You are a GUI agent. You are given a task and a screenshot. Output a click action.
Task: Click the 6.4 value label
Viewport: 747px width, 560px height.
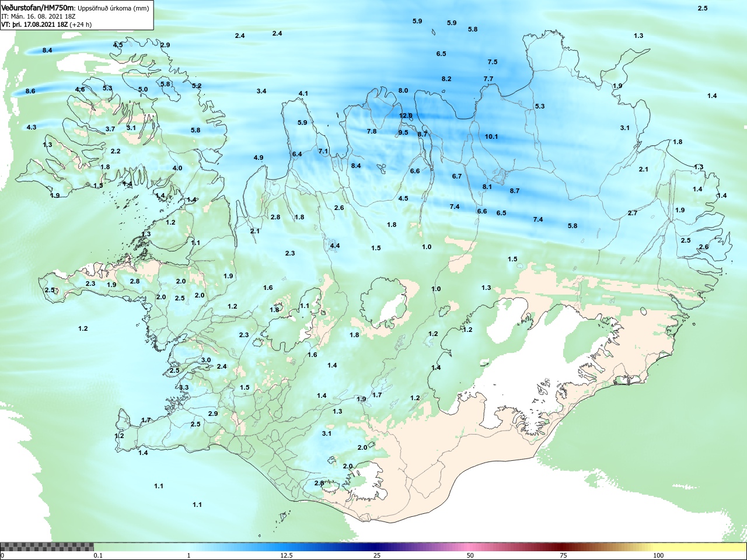click(x=297, y=154)
